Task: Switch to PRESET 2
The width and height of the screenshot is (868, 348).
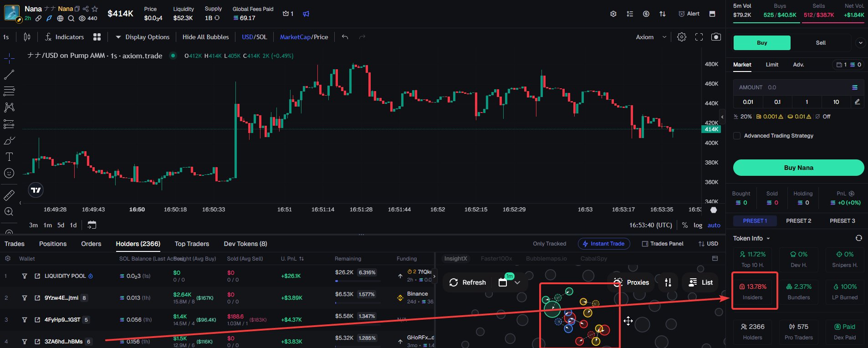Action: tap(798, 221)
